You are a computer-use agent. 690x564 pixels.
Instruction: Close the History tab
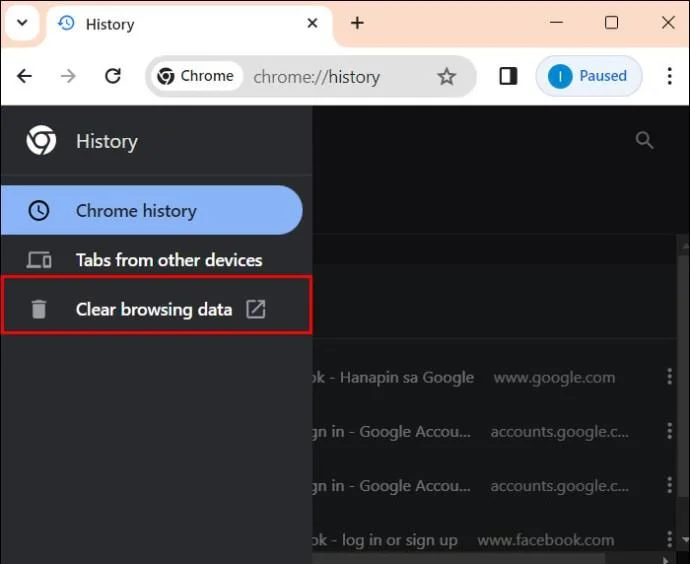tap(312, 23)
